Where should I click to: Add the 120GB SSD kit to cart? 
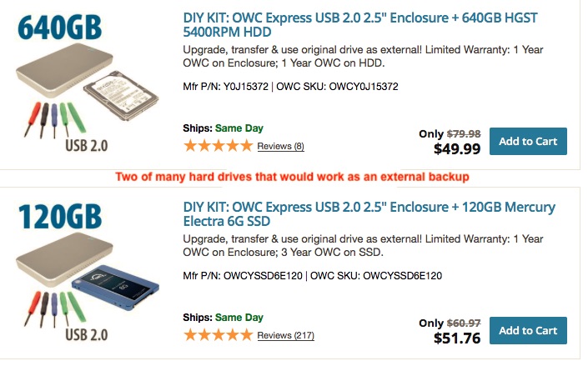[x=528, y=331]
